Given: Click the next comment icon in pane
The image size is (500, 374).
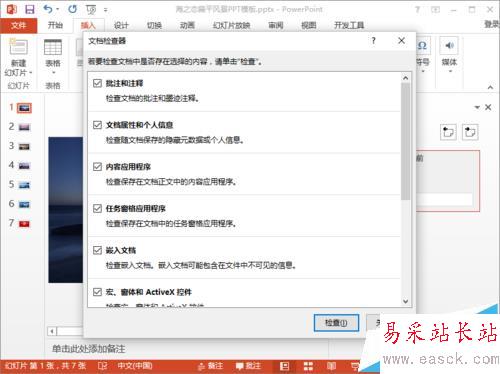Looking at the screenshot, I should pos(470,132).
